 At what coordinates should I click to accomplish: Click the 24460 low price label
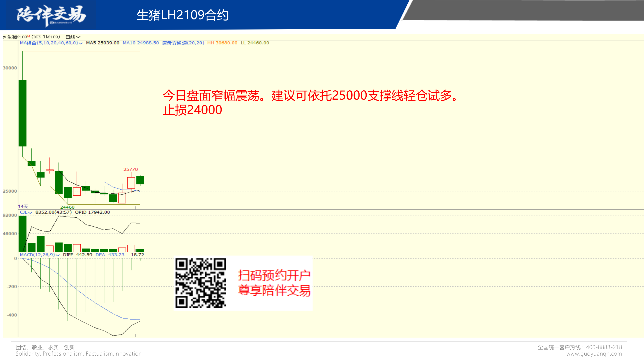click(x=67, y=207)
